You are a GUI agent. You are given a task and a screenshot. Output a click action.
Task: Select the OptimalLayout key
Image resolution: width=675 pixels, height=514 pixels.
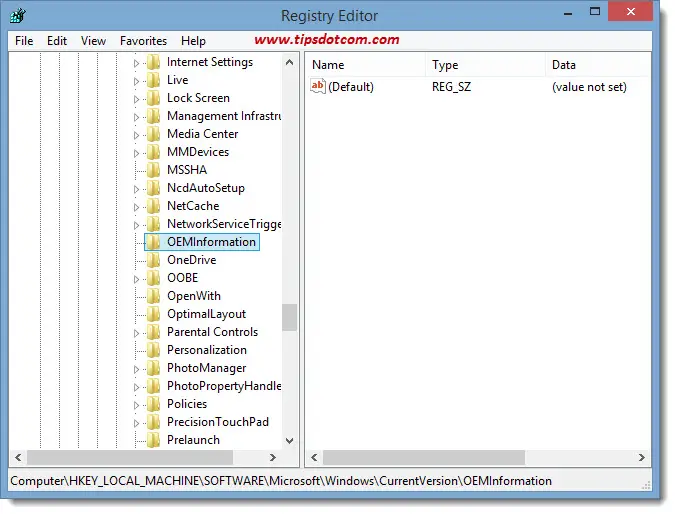tap(206, 314)
